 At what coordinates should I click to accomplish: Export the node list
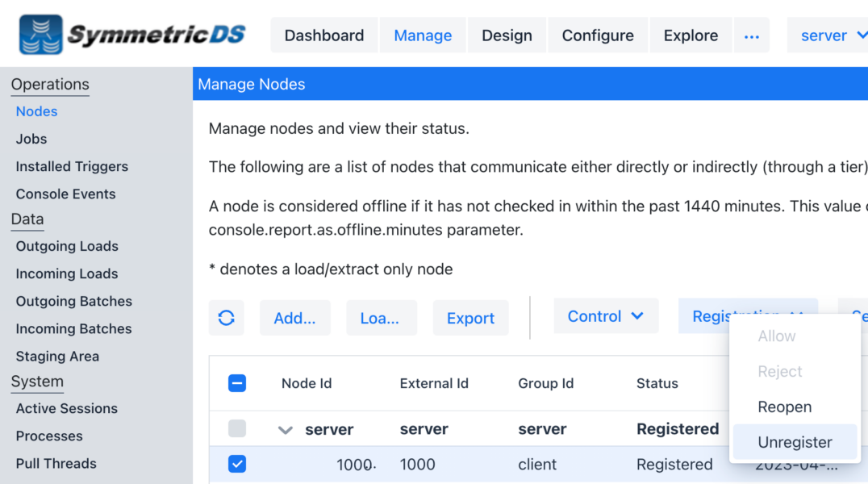point(470,318)
